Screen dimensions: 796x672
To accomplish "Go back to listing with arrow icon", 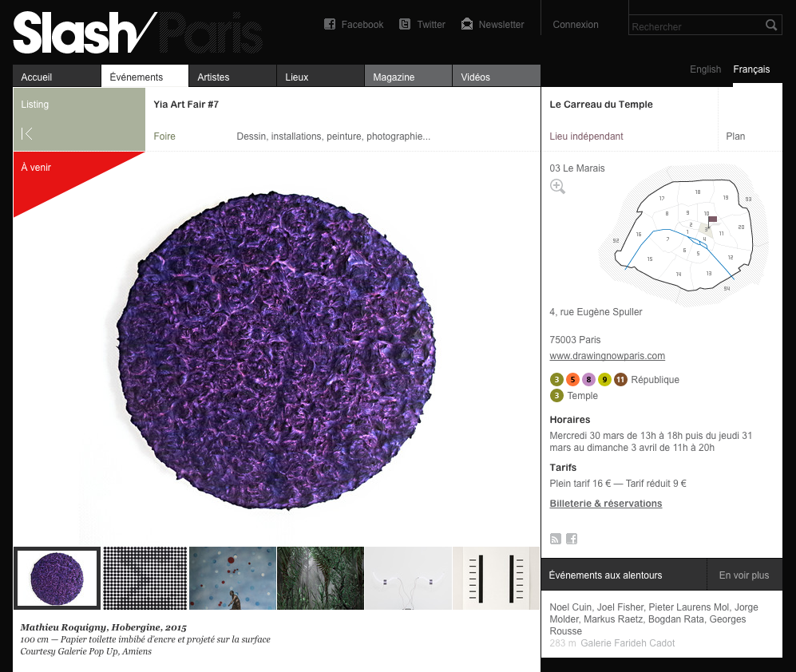I will point(27,133).
